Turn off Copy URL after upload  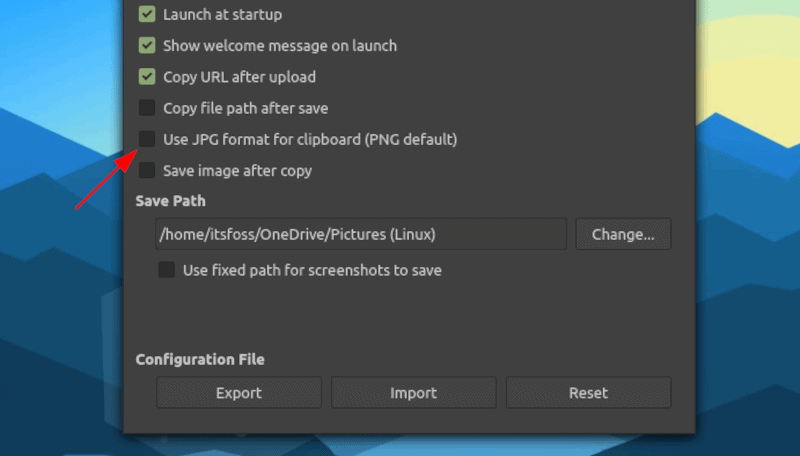[147, 77]
